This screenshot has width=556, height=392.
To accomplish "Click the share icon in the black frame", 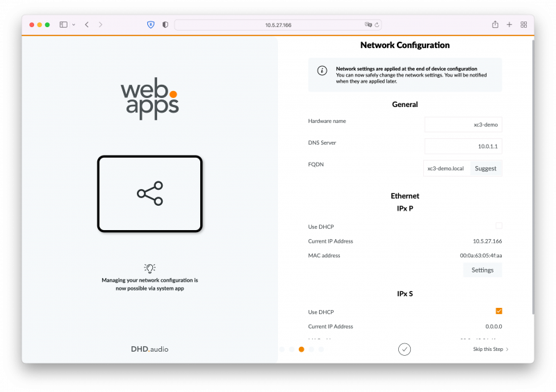I will point(150,193).
